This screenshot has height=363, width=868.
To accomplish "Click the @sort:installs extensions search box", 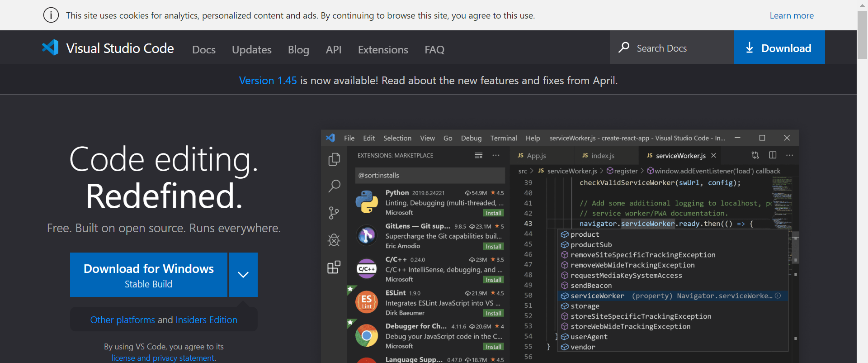I will pos(430,175).
